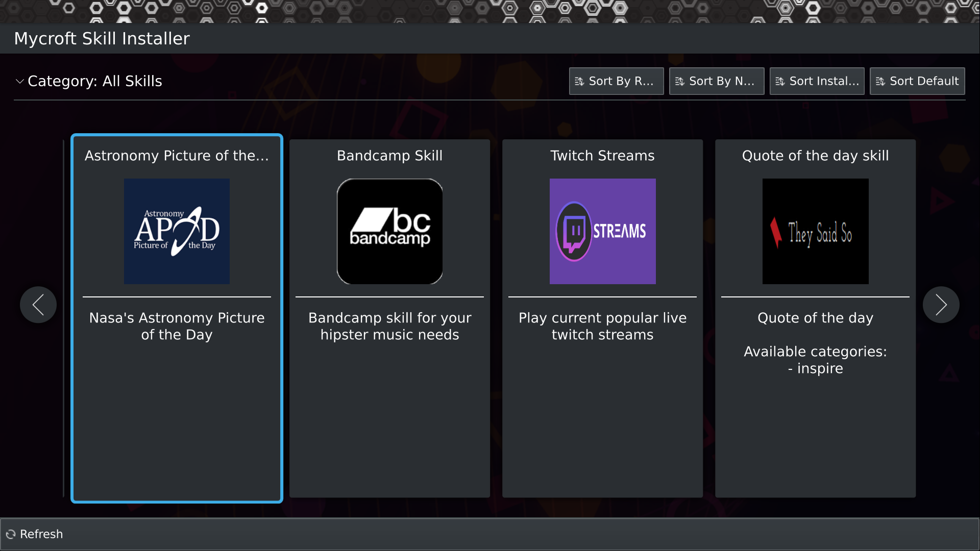Click sort icon in Sort Instal... button
The width and height of the screenshot is (980, 551).
tap(780, 82)
